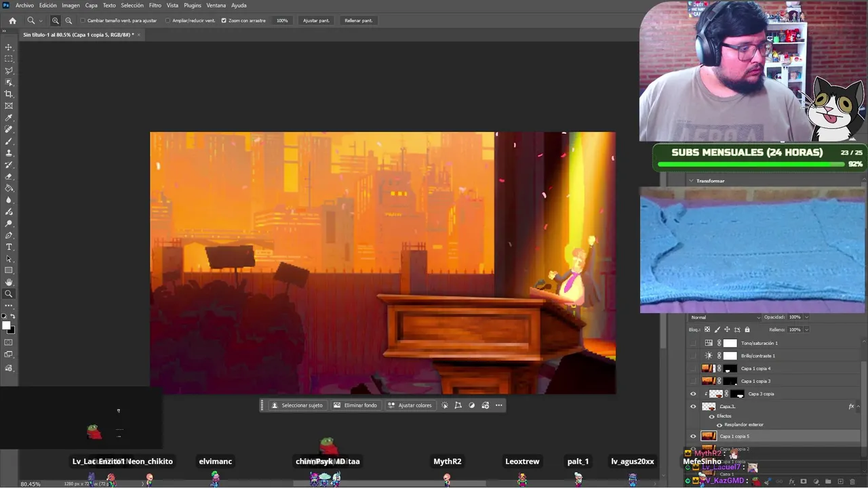The width and height of the screenshot is (868, 488).
Task: Show the Tono/saturación 1 layer
Action: pyautogui.click(x=693, y=343)
